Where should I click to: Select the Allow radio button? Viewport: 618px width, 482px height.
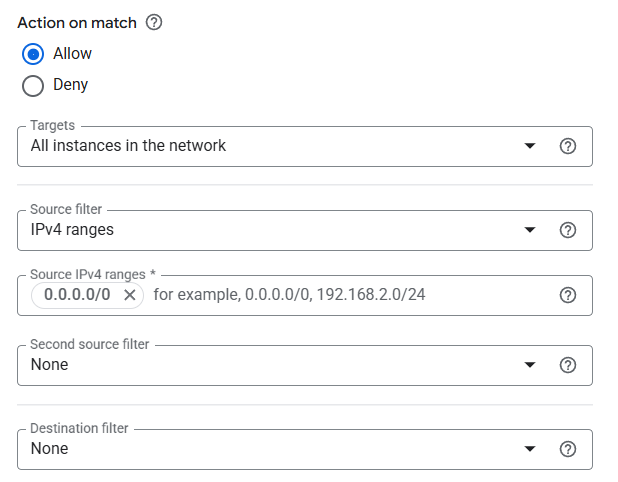[33, 54]
